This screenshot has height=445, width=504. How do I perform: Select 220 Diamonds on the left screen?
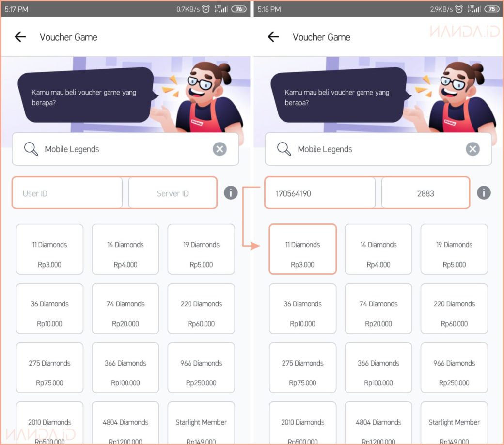[x=201, y=308]
